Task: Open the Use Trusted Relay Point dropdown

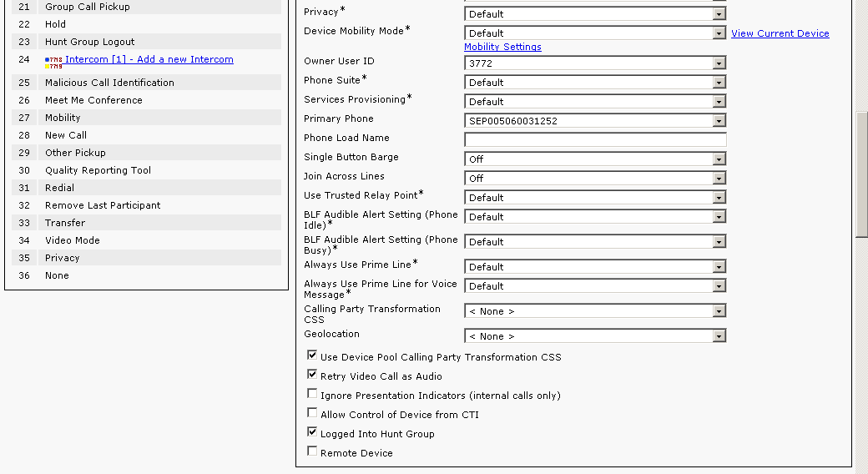Action: click(594, 197)
